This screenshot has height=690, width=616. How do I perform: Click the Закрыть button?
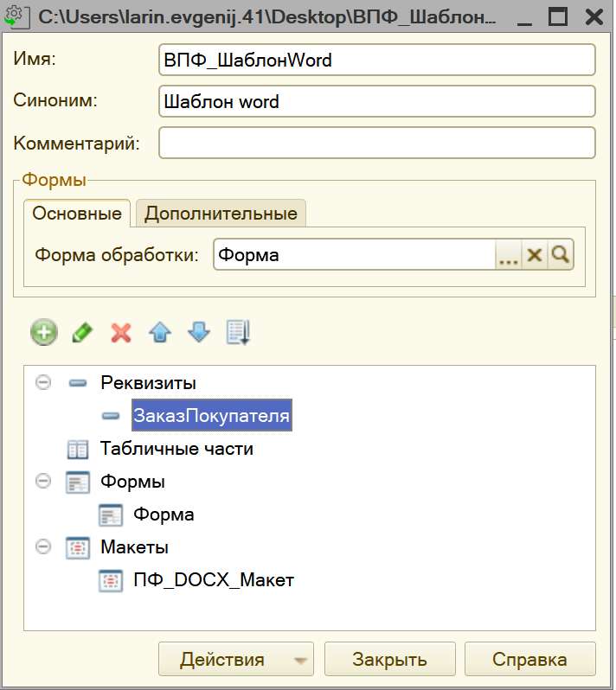pos(389,659)
